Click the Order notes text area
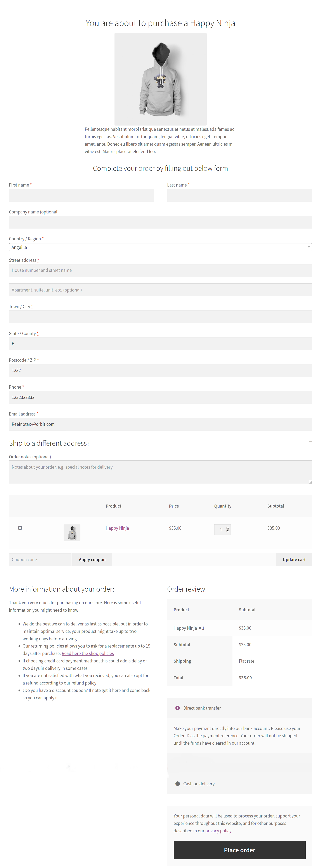The width and height of the screenshot is (312, 868). 160,472
